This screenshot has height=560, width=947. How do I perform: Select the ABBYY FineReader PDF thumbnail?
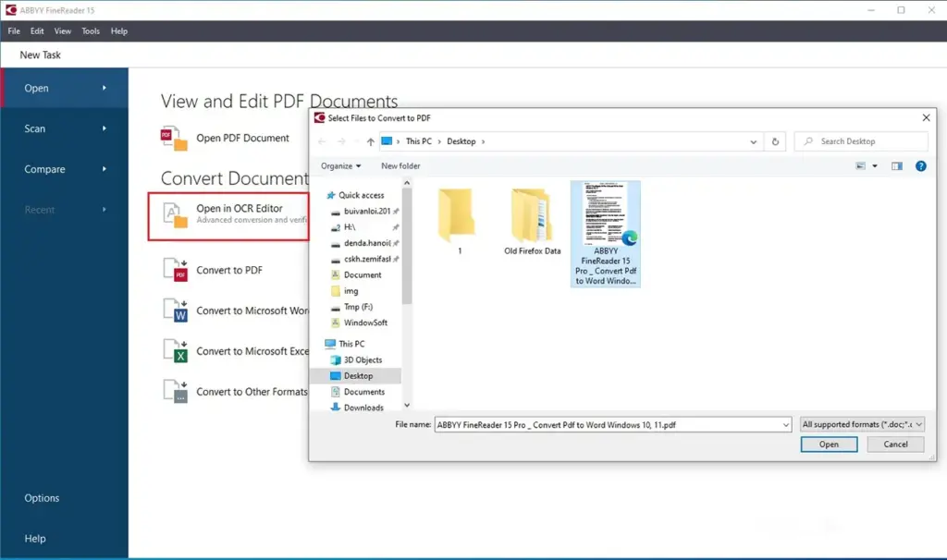pos(606,214)
